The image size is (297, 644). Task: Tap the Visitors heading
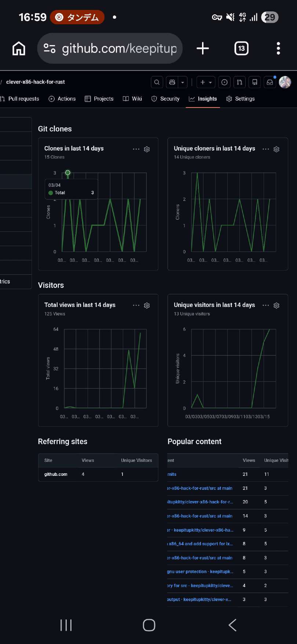51,285
